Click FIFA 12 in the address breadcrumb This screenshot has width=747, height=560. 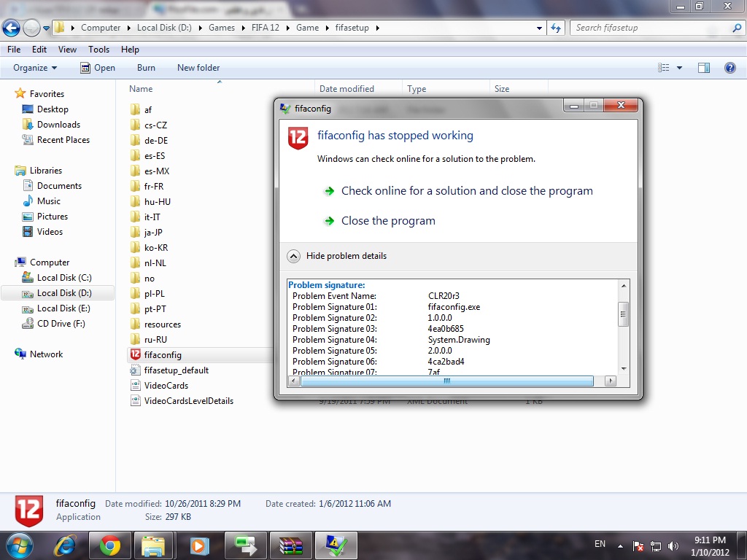point(266,28)
